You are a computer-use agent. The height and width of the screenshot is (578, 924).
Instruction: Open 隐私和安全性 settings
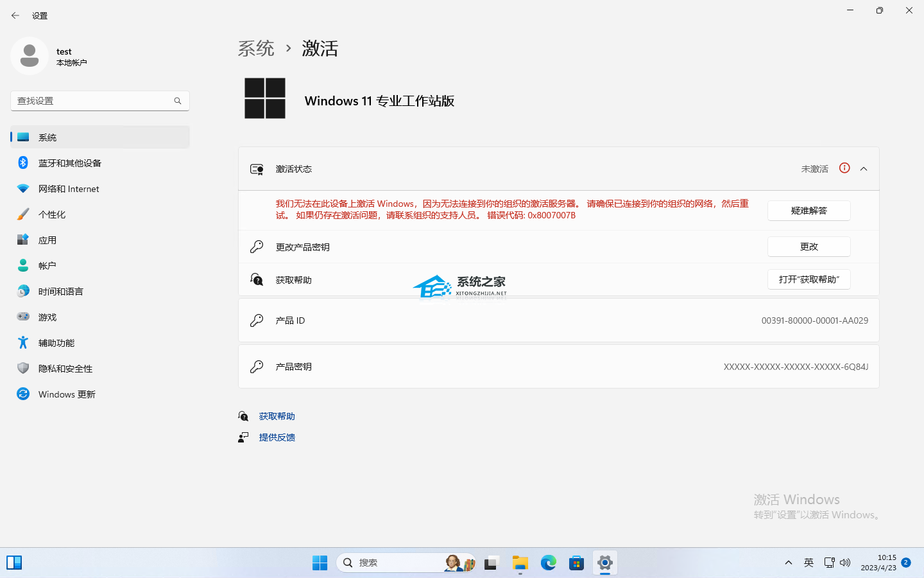point(100,368)
